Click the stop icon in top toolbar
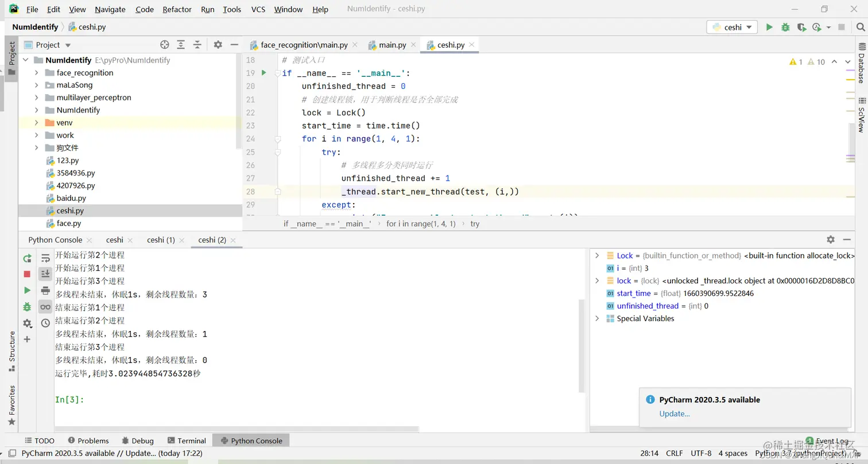The image size is (868, 464). click(842, 27)
